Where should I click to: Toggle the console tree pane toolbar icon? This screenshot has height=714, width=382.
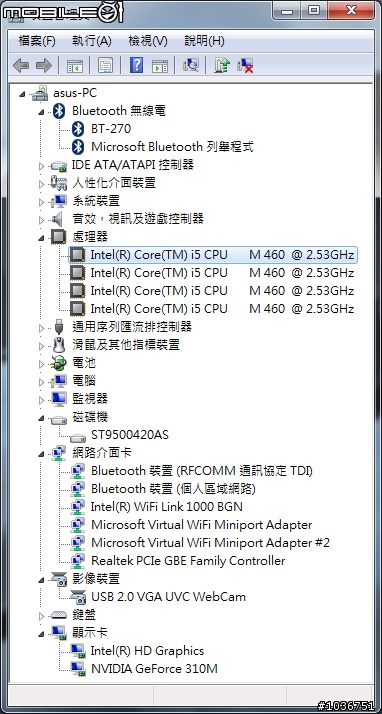(x=75, y=66)
